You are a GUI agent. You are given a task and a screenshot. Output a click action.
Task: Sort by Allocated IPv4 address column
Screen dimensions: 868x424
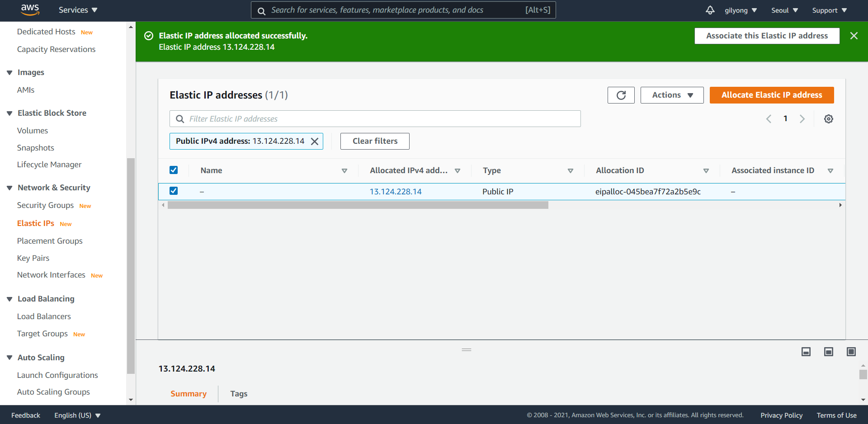(x=458, y=171)
